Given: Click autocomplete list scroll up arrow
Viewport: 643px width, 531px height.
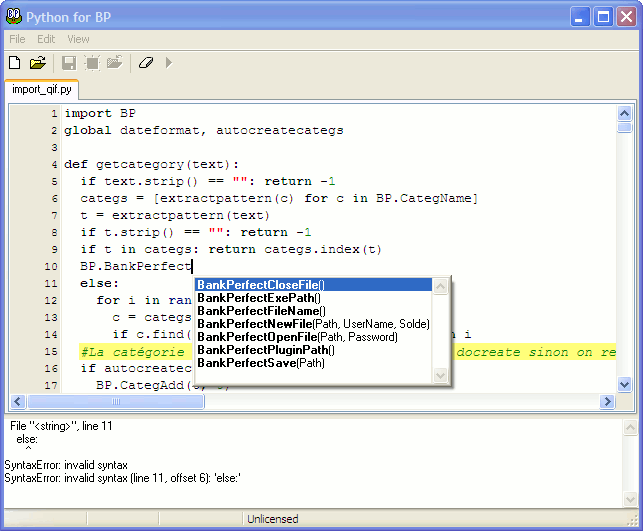Looking at the screenshot, I should [x=440, y=286].
